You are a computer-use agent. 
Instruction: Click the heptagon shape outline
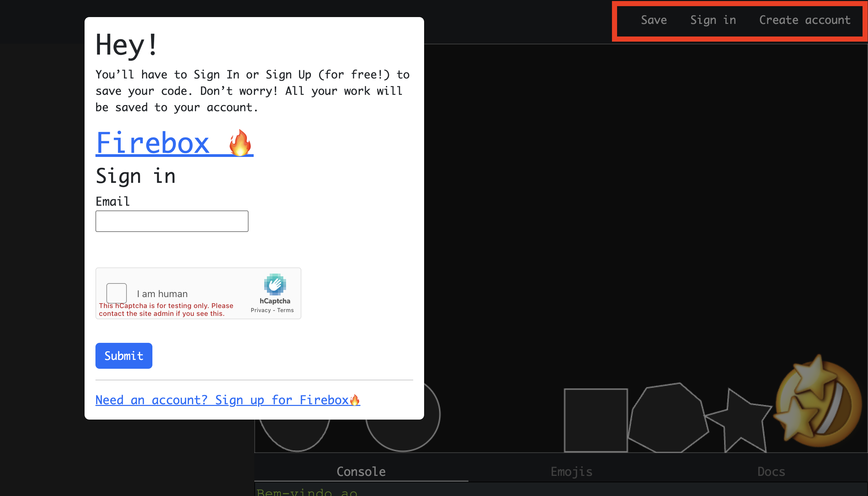pyautogui.click(x=668, y=418)
